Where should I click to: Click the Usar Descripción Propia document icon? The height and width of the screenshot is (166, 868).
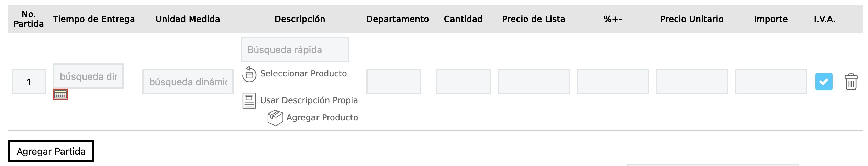[249, 100]
